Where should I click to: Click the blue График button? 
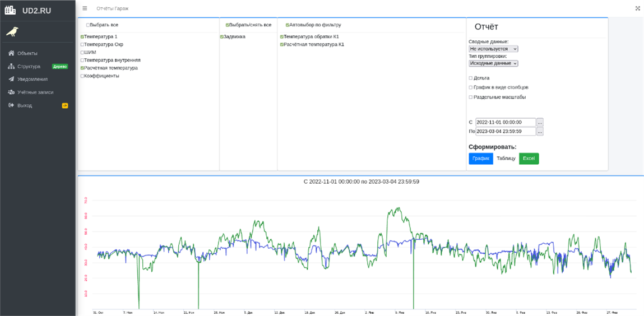pos(480,159)
